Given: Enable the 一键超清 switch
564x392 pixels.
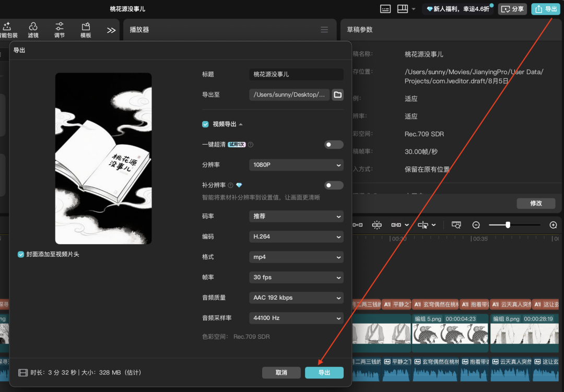Looking at the screenshot, I should tap(334, 145).
